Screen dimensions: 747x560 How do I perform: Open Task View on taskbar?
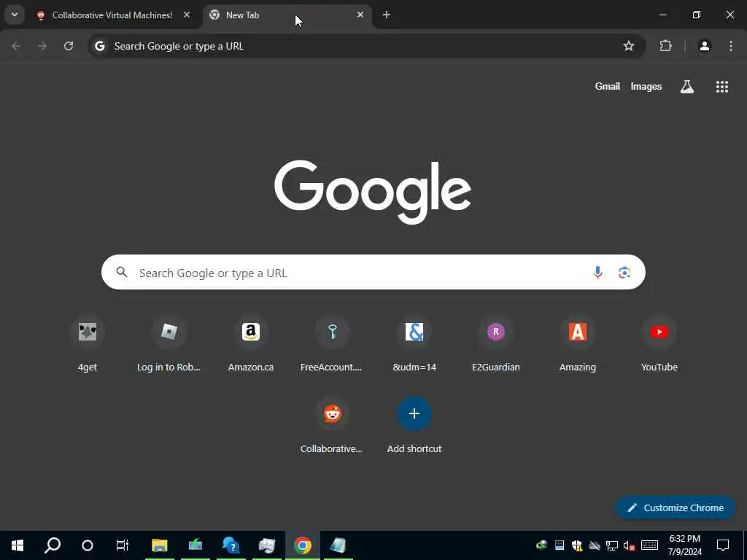[x=123, y=545]
